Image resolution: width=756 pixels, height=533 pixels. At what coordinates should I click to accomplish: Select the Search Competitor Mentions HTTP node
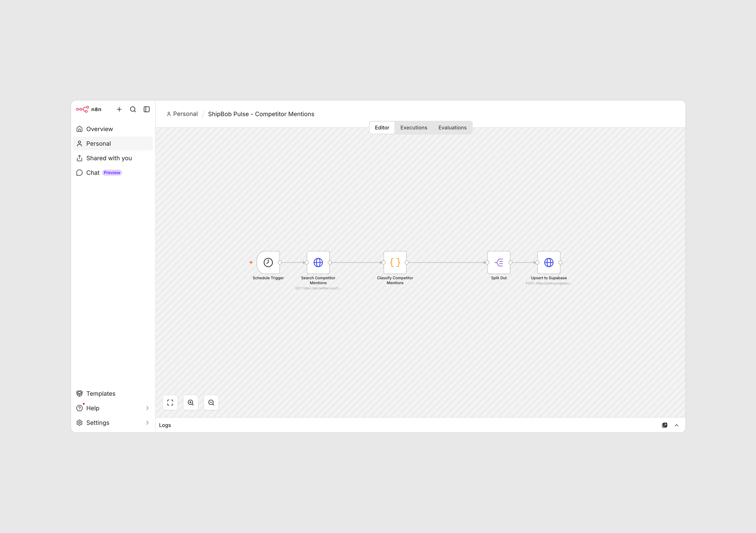point(318,262)
